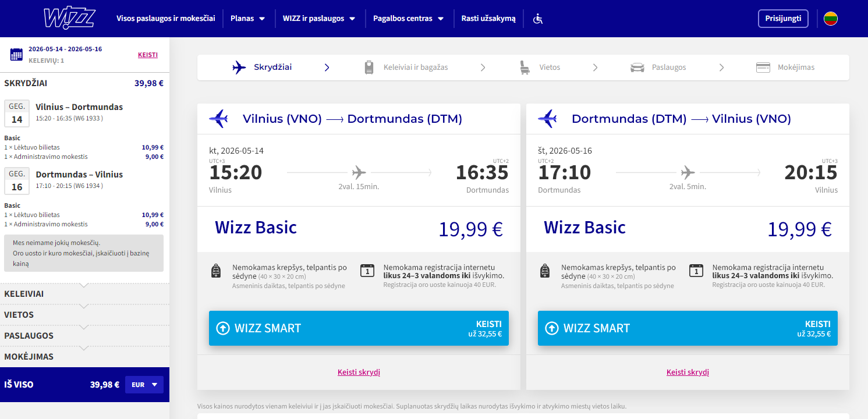Click the car icon for Paslaugos step

click(637, 68)
